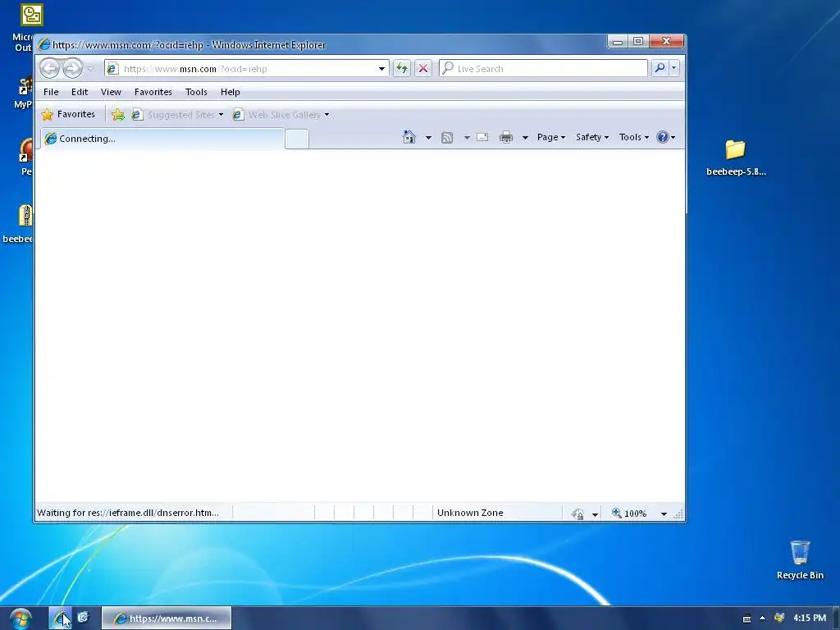Run the search with the magnifier button

[x=660, y=68]
